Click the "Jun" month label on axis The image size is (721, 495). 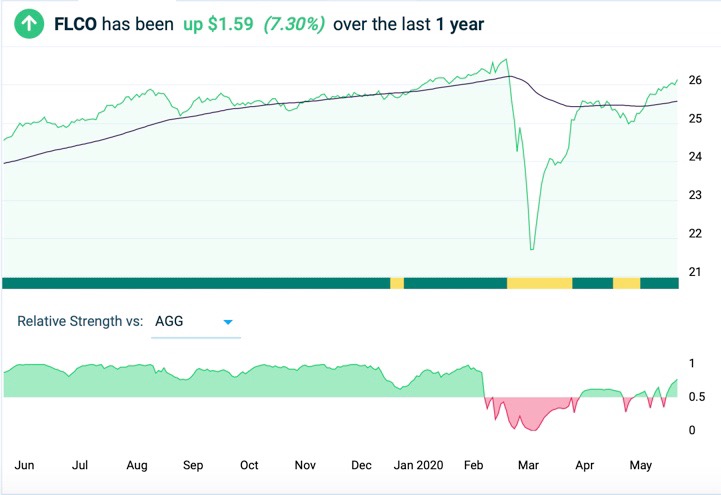point(26,465)
